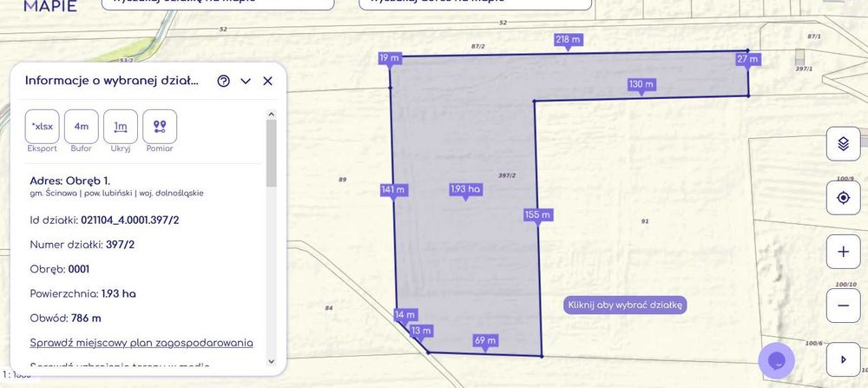868x388 pixels.
Task: Click the Obwód 786 m row
Action: tap(65, 319)
